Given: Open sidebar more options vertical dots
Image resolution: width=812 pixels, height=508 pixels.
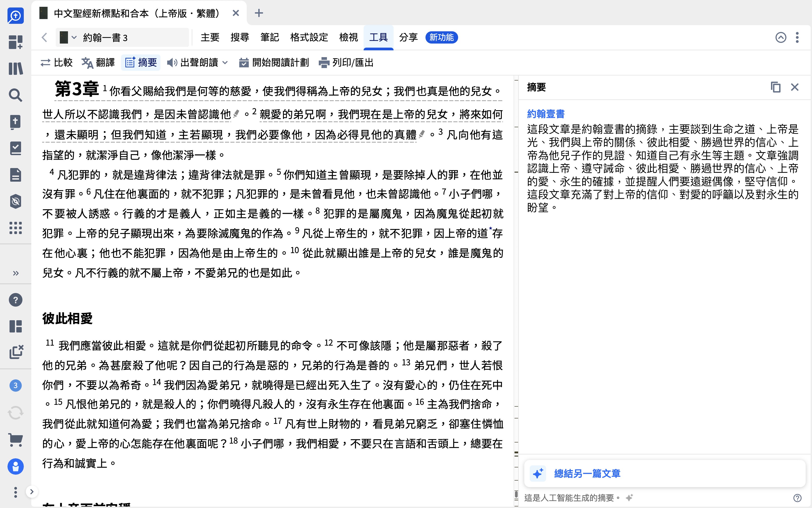Looking at the screenshot, I should (15, 492).
